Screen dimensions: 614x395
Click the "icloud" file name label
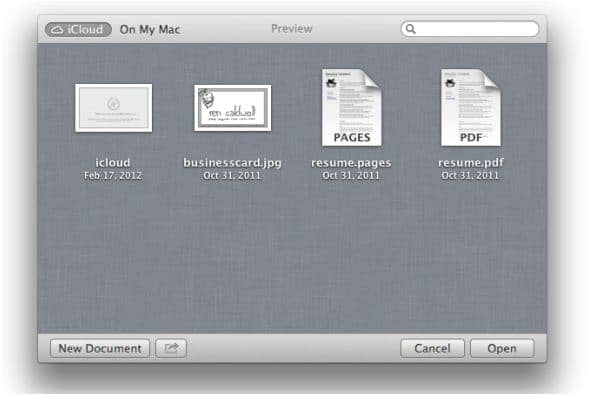pos(113,162)
